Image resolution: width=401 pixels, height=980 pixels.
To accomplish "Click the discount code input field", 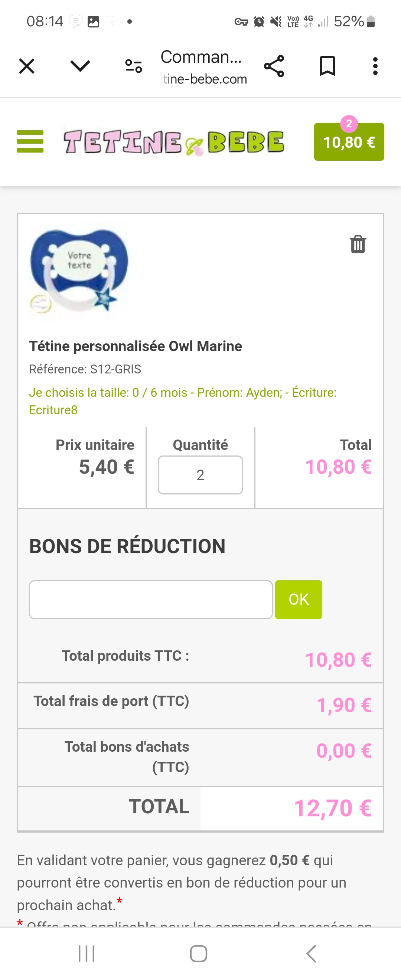I will click(151, 600).
